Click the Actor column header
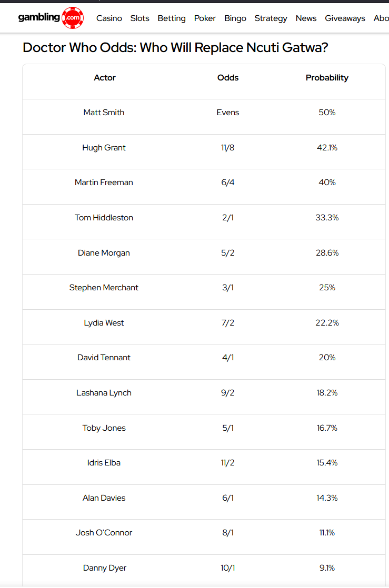 105,78
